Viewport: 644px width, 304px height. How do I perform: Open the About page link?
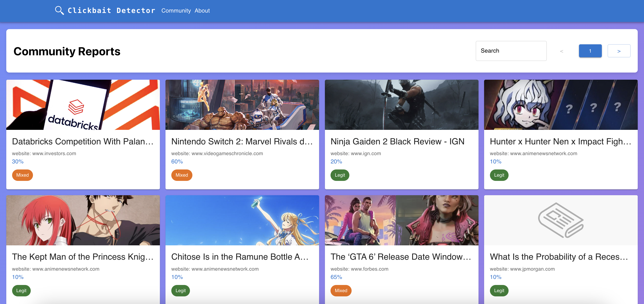pos(202,11)
